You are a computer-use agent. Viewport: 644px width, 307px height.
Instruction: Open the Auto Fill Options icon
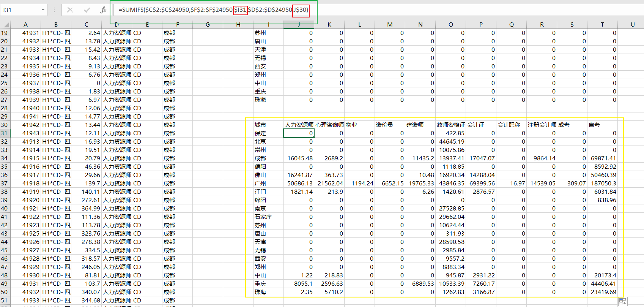[x=623, y=302]
